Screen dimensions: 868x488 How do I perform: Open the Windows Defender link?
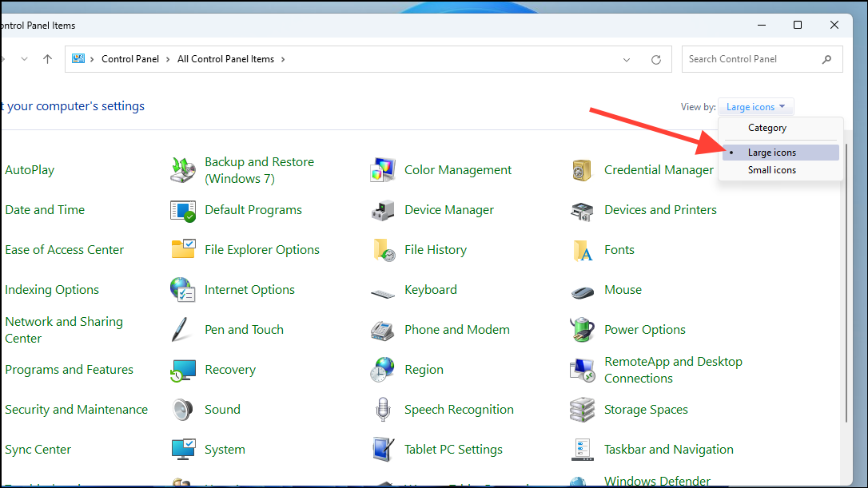pos(657,481)
